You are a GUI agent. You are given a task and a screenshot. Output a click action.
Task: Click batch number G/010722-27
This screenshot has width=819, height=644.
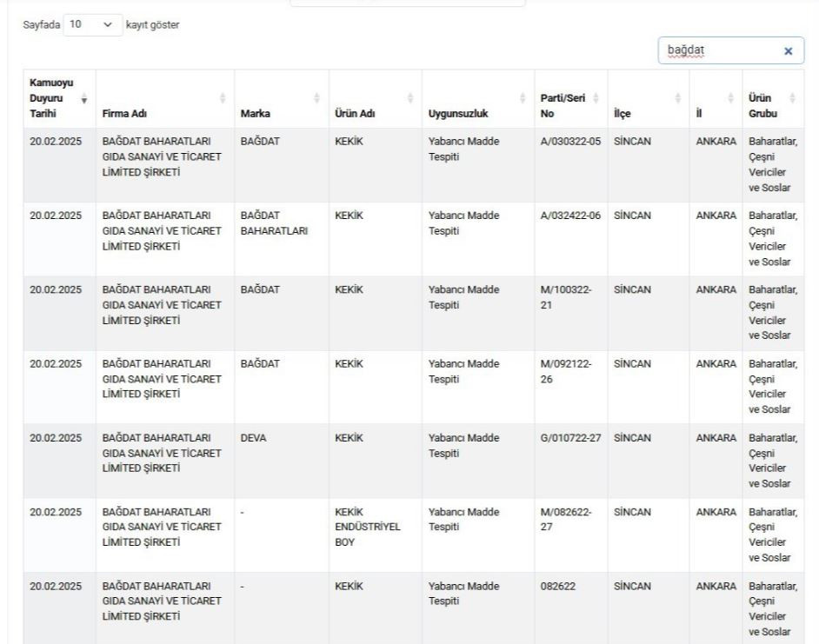pos(570,436)
